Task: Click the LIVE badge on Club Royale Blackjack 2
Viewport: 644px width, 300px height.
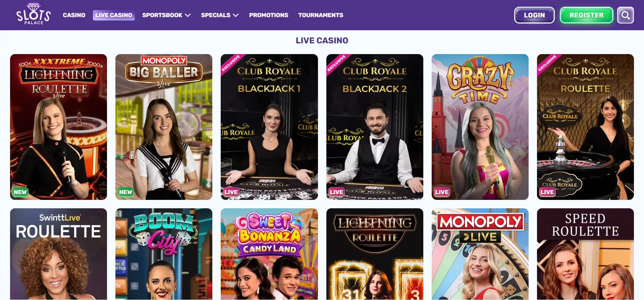Action: coord(336,192)
